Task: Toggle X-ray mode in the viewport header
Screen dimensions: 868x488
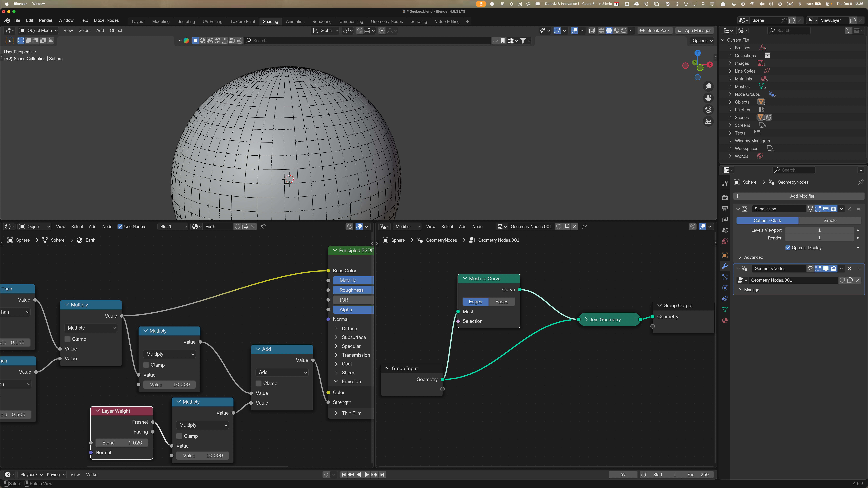Action: pos(592,31)
